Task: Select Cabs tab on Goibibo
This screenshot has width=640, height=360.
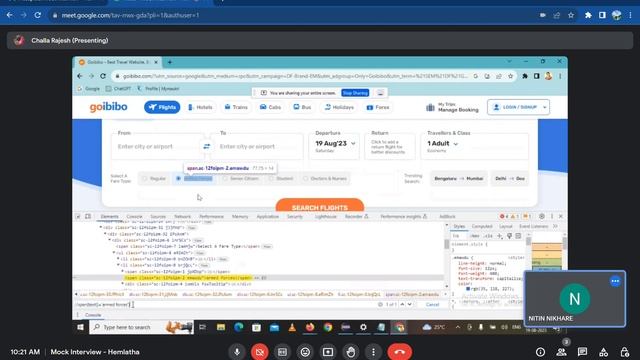Action: pos(270,107)
